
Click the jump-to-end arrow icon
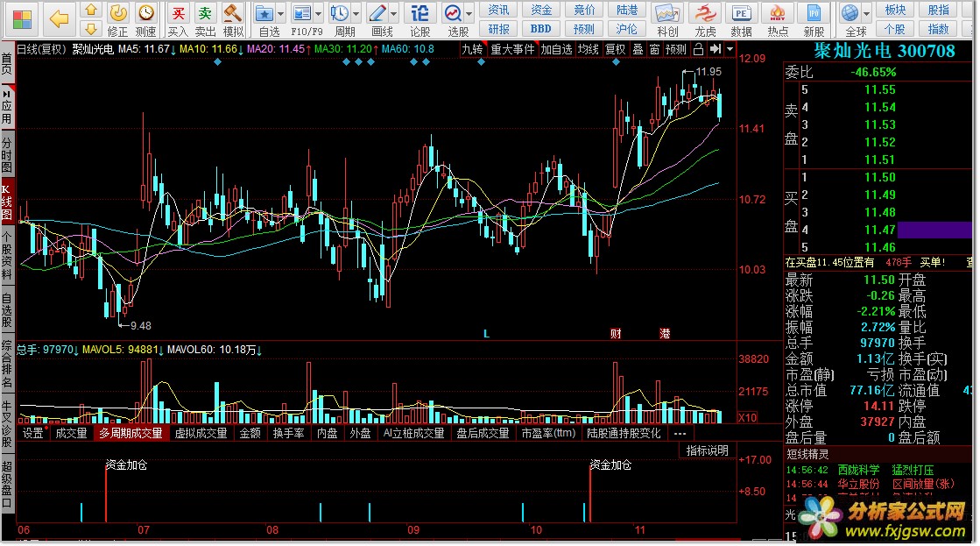click(715, 49)
